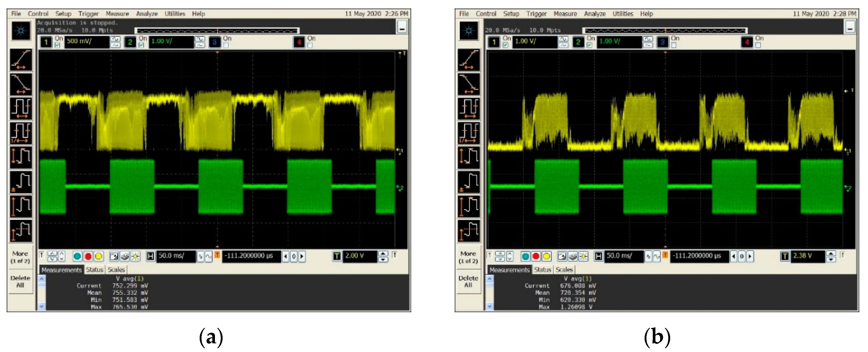Enable channel 3 On checkbox in left scope
This screenshot has height=352, width=868.
(226, 45)
